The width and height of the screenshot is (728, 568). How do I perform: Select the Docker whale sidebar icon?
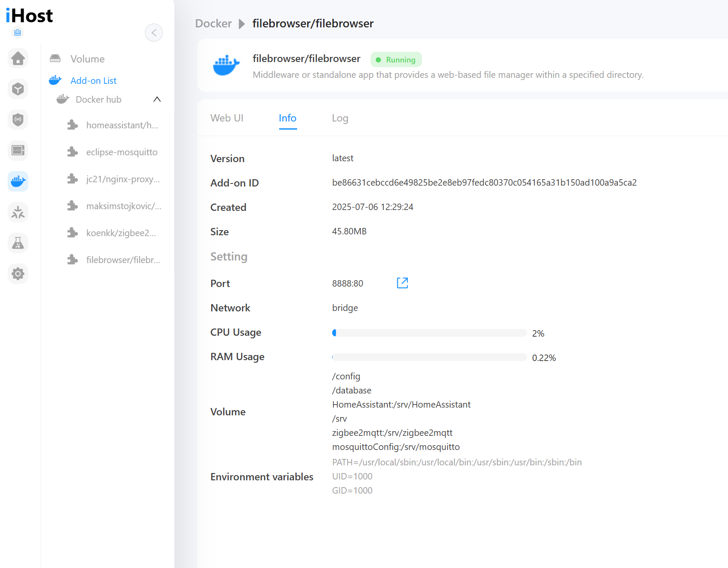coord(18,181)
